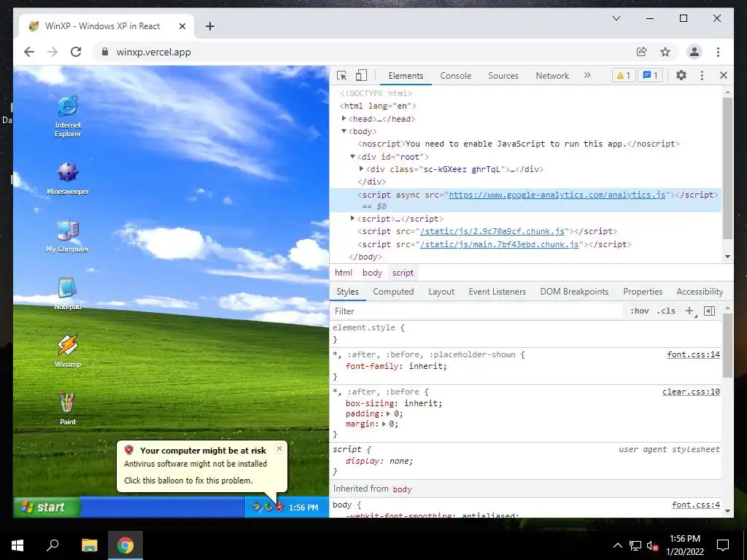Launch Minesweeper from the XP desktop
This screenshot has height=560, width=747.
tap(68, 179)
